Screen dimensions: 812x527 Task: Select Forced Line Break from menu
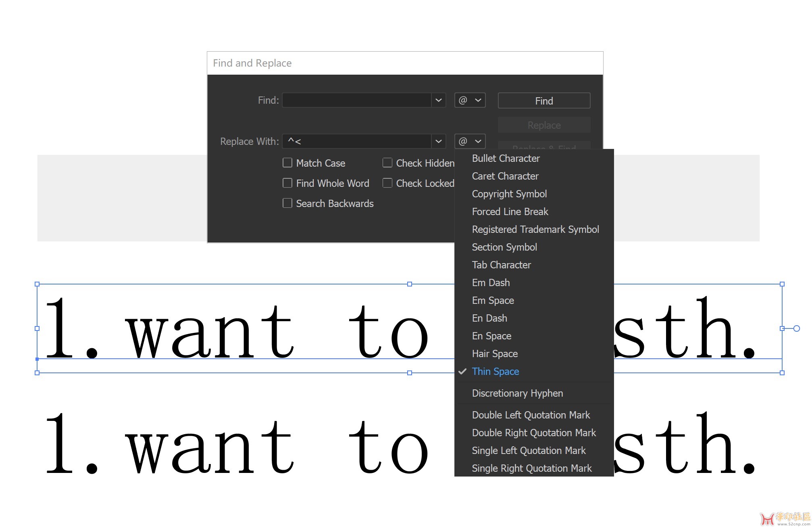click(510, 211)
